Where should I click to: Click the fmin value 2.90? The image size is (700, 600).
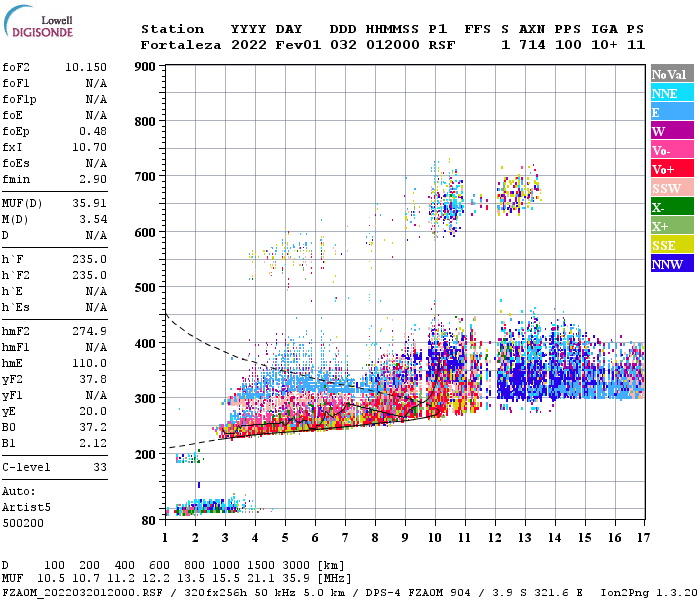(93, 179)
